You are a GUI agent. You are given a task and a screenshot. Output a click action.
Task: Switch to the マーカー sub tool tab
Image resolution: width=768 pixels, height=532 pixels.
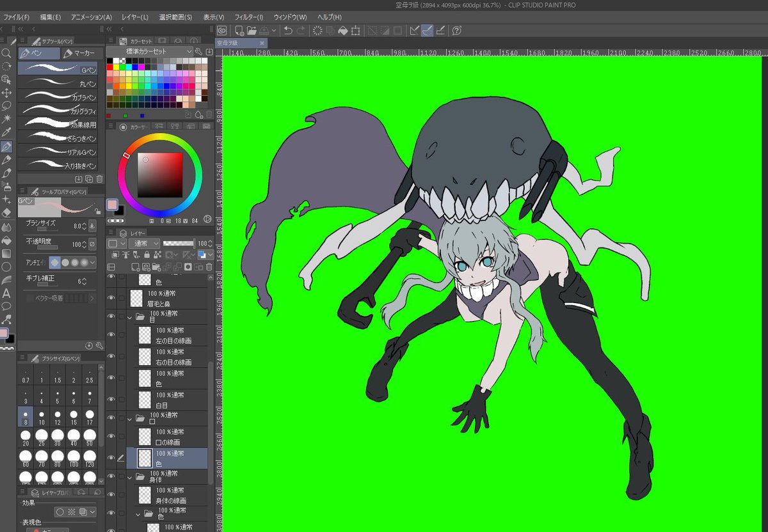pyautogui.click(x=82, y=53)
